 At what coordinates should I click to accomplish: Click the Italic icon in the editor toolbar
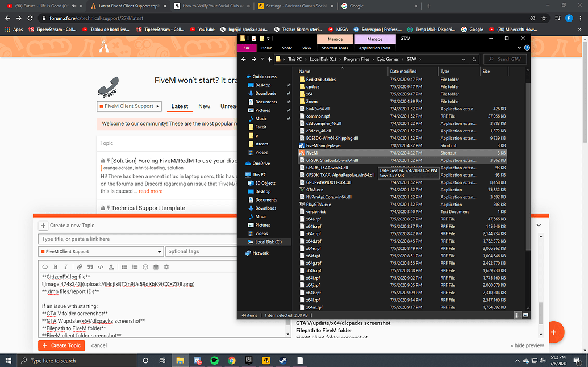coord(65,267)
